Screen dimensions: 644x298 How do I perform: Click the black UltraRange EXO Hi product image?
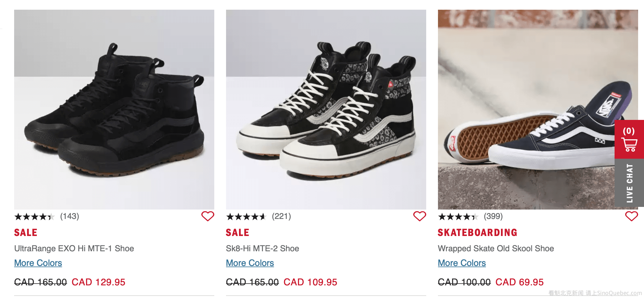tap(114, 109)
